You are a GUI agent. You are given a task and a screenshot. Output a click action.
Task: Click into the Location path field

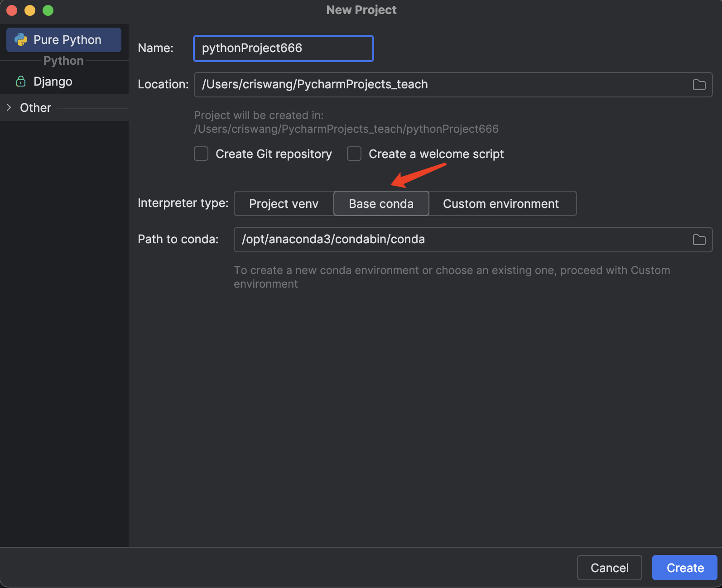[x=453, y=85]
